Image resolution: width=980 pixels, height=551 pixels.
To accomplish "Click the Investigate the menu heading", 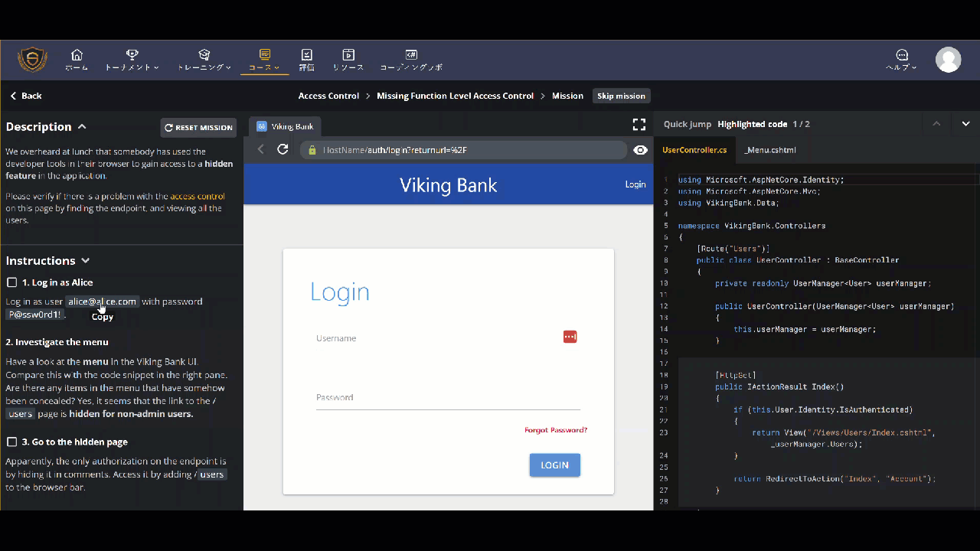I will pos(57,342).
